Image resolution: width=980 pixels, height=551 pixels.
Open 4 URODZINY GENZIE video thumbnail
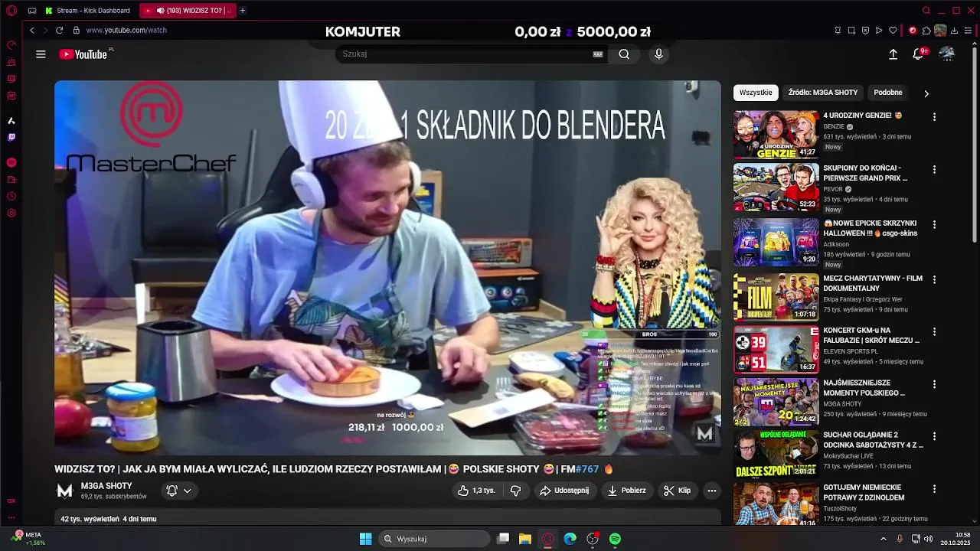pos(776,135)
